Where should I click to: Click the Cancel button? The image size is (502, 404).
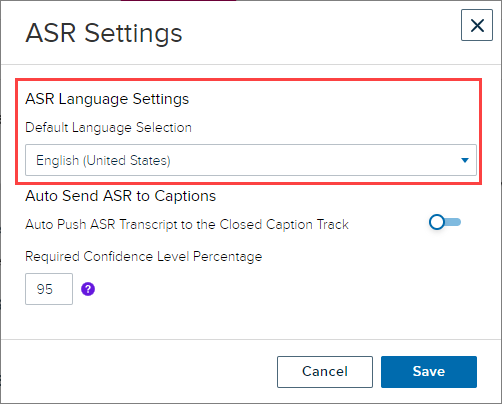tap(325, 372)
